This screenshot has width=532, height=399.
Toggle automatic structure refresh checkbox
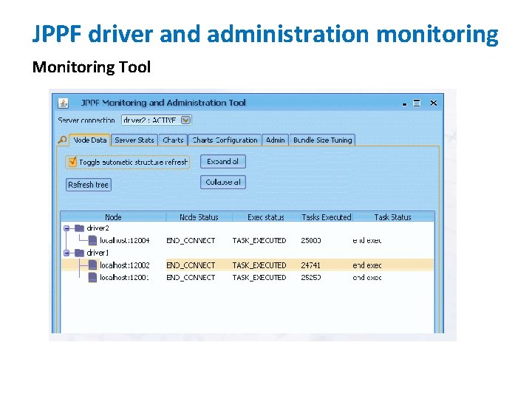point(72,162)
